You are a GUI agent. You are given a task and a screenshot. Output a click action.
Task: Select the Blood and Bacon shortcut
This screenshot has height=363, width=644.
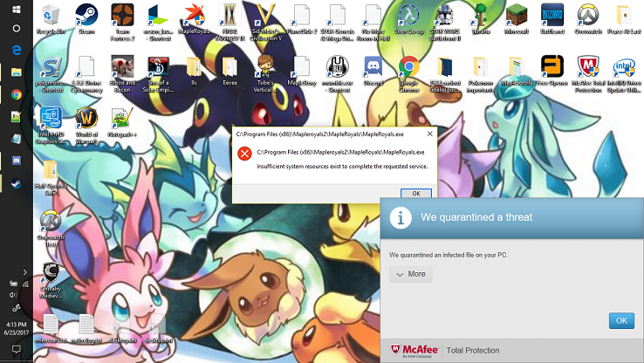point(122,74)
